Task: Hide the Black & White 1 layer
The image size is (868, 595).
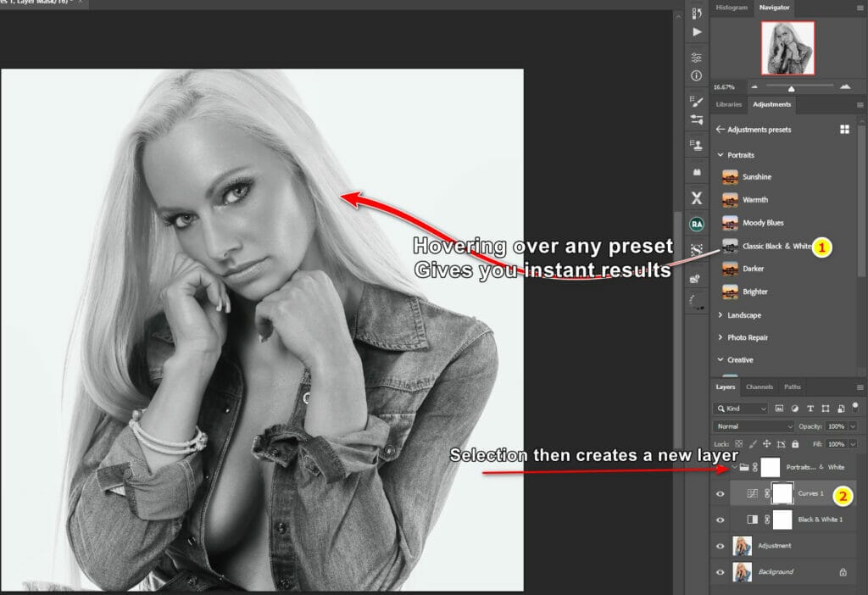Action: click(x=721, y=520)
